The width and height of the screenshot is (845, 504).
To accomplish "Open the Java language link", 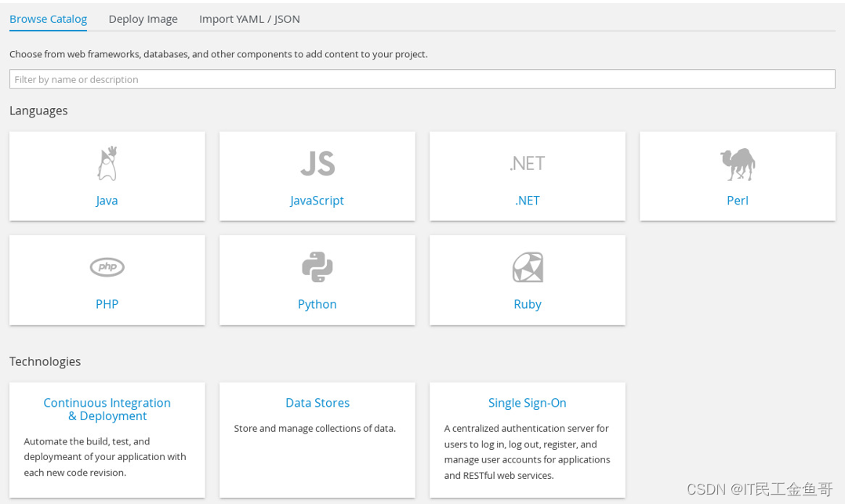I will click(107, 201).
